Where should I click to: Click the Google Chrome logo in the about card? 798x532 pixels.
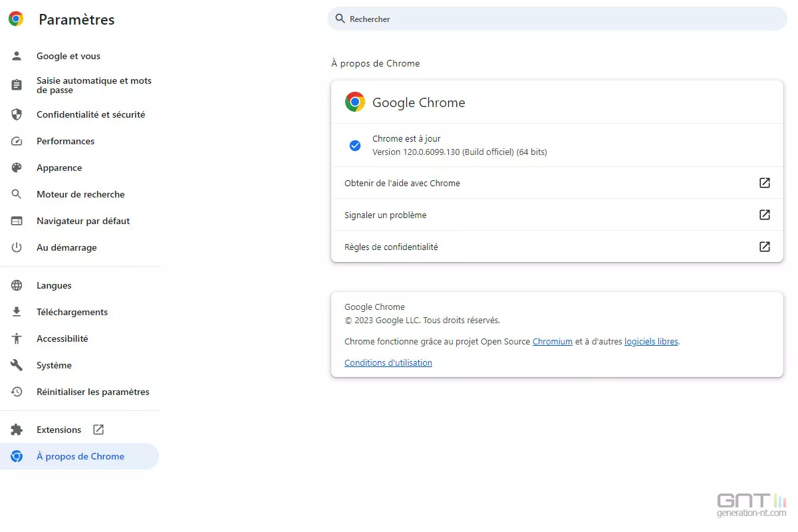pyautogui.click(x=355, y=102)
